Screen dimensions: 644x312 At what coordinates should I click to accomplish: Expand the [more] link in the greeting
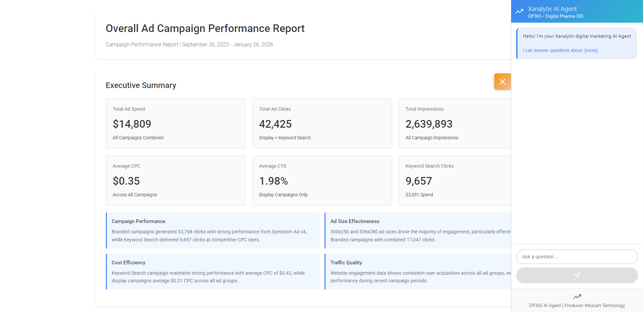point(591,50)
